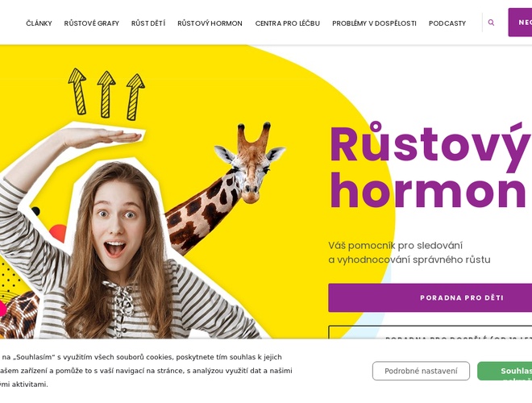532x403 pixels.
Task: Click the outlined PORADNA PRO DOSPĚLÉ button
Action: coord(430,332)
